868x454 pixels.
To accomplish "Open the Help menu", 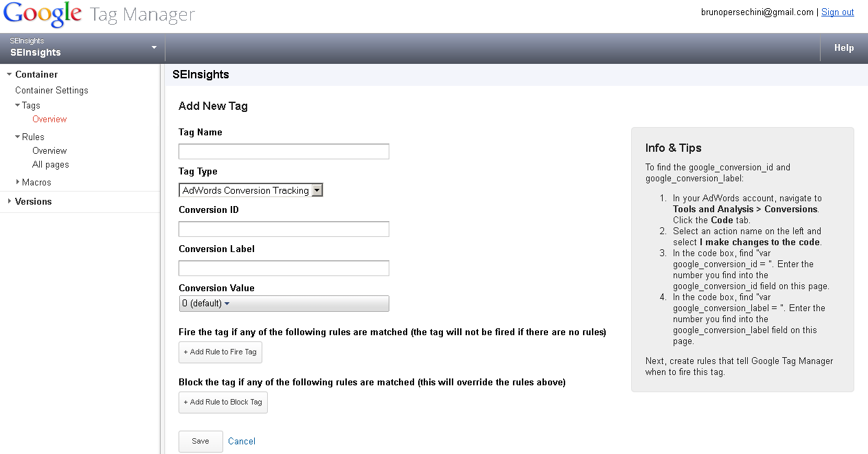I will point(843,48).
